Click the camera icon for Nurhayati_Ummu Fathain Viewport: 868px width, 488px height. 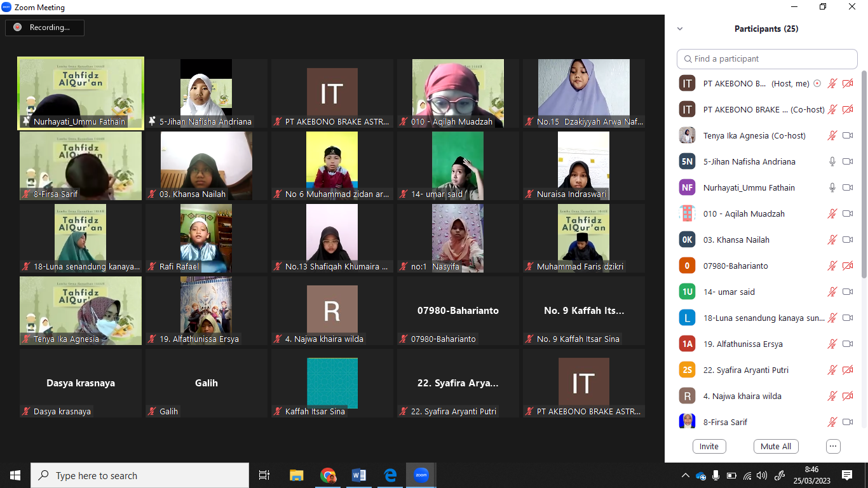click(x=847, y=187)
